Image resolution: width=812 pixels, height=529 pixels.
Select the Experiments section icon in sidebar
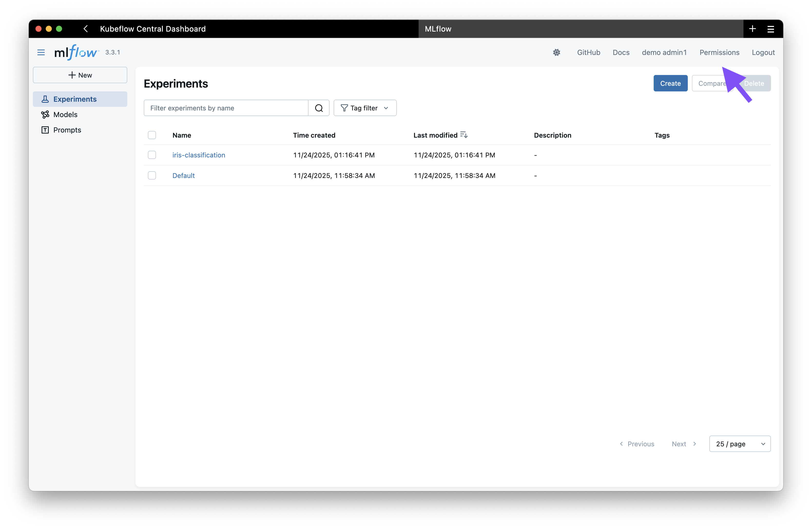coord(46,99)
